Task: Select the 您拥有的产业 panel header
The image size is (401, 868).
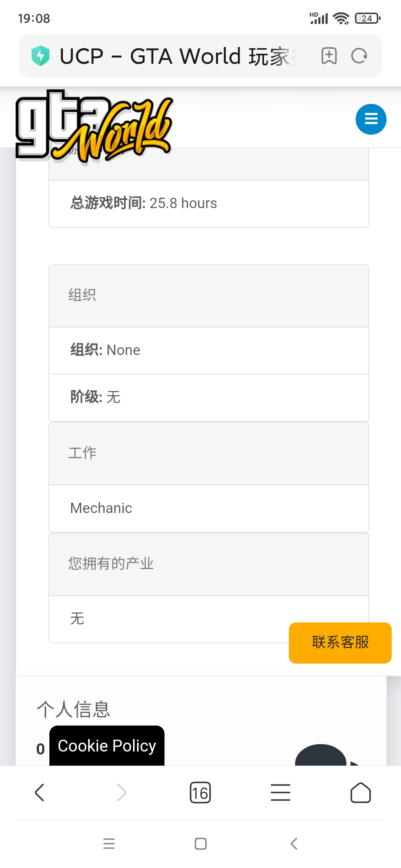Action: coord(209,565)
